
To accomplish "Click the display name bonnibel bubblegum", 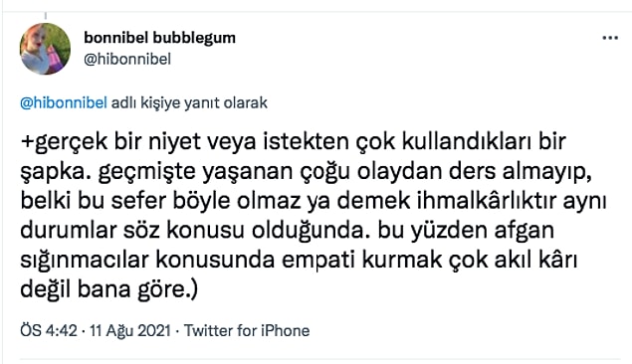I will click(159, 38).
